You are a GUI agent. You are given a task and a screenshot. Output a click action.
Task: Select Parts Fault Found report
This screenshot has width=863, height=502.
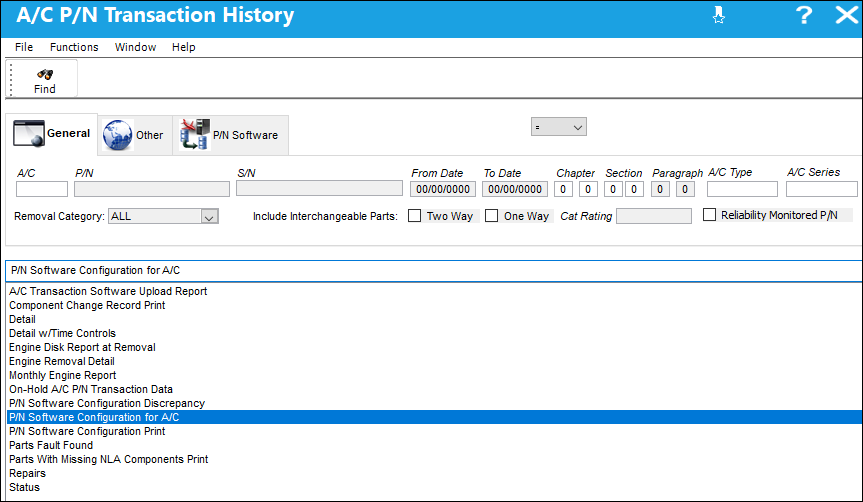(51, 445)
